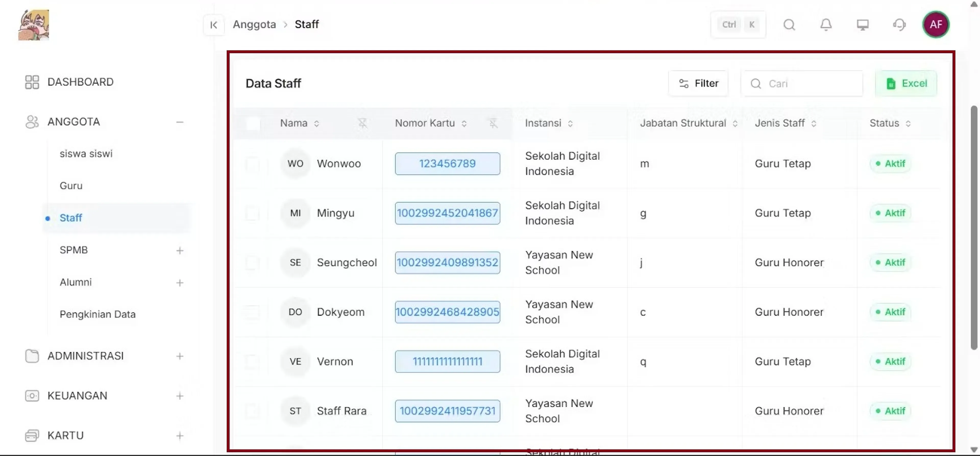Click the app logo image
The image size is (980, 456).
tap(33, 25)
